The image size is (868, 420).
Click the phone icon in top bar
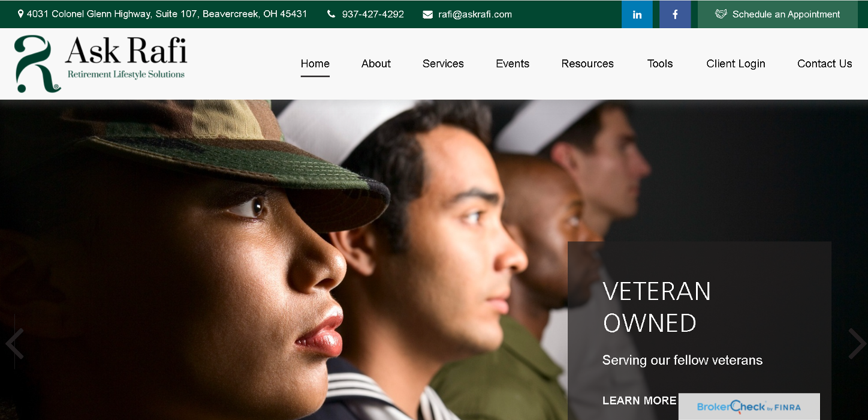click(x=331, y=14)
